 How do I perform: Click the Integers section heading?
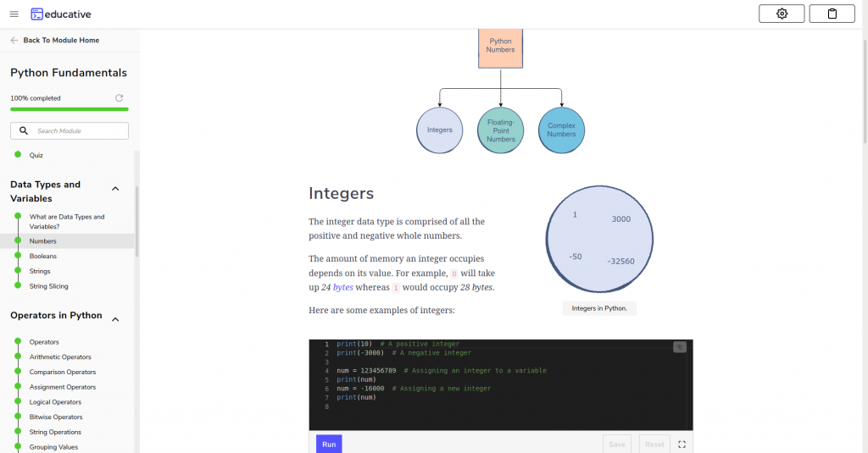341,193
